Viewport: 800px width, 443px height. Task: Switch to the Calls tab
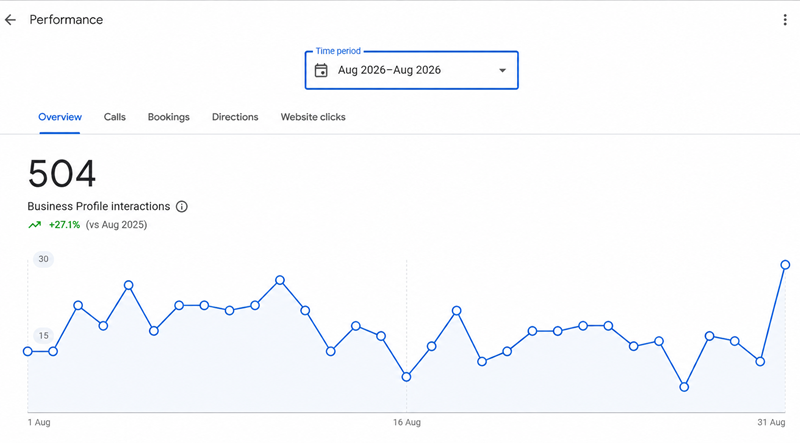(115, 117)
